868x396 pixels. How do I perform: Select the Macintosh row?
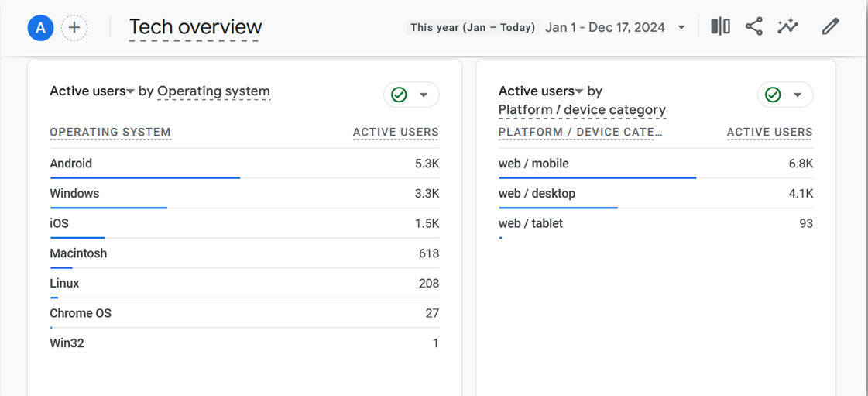(244, 253)
